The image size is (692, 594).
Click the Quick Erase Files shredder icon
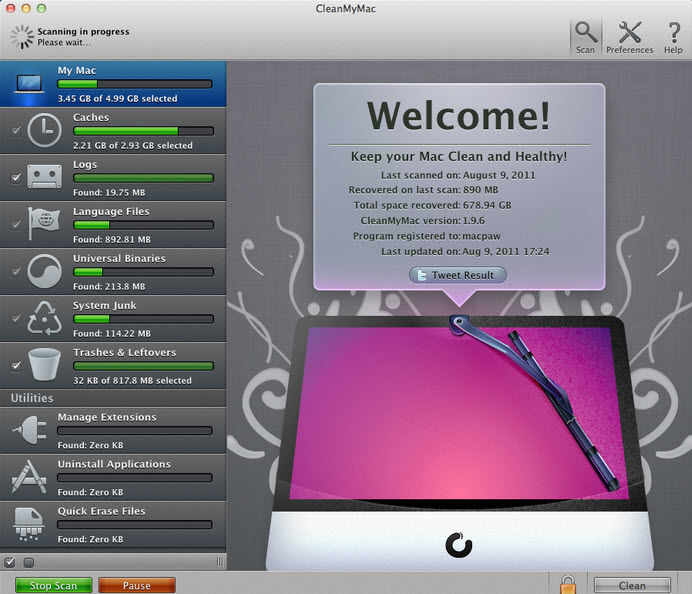[x=29, y=524]
